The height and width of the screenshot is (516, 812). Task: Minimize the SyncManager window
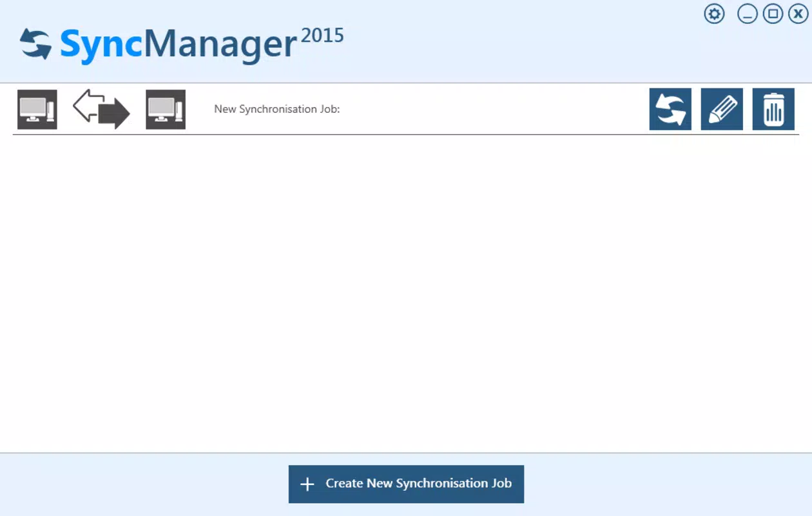click(x=748, y=14)
